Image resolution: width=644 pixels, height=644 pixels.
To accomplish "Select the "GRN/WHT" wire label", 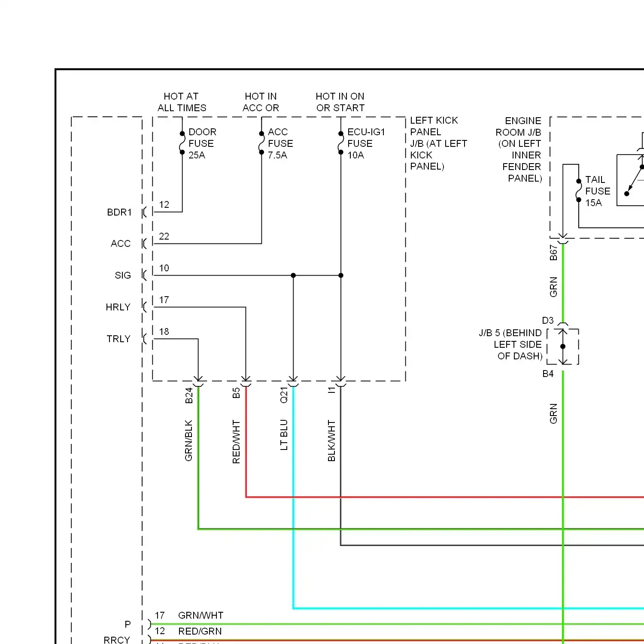I will [200, 615].
